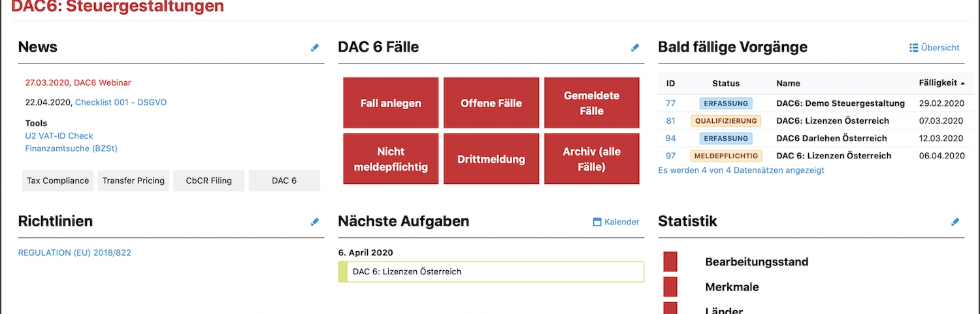980x314 pixels.
Task: Open record ID 81 in table
Action: [x=670, y=121]
